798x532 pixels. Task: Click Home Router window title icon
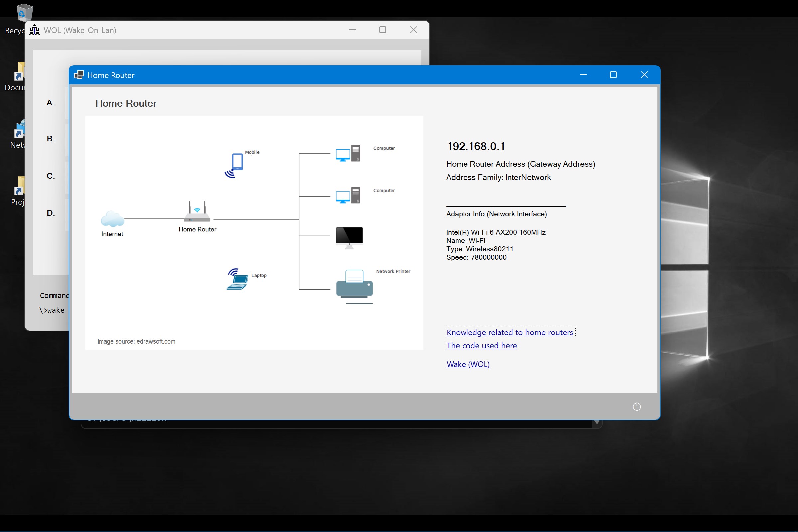tap(79, 75)
